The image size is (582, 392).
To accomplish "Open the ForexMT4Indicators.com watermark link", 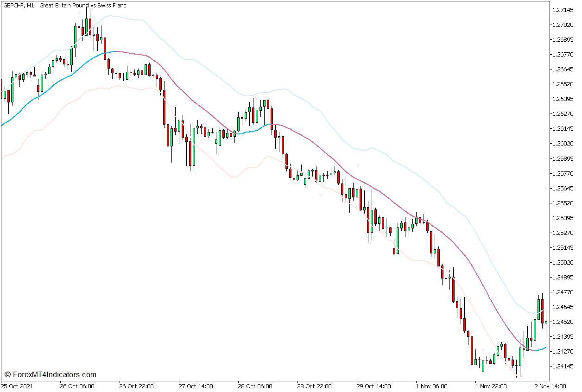I will point(51,373).
